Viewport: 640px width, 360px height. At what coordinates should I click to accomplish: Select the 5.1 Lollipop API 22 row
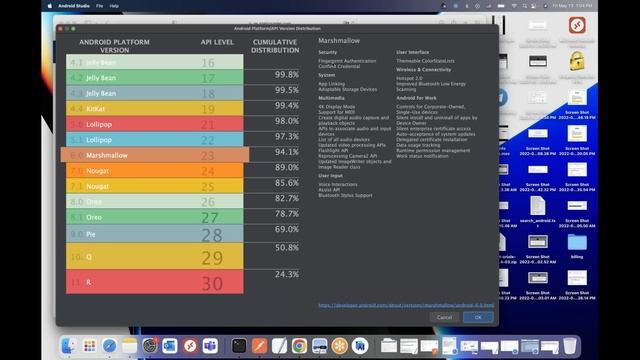(x=155, y=140)
